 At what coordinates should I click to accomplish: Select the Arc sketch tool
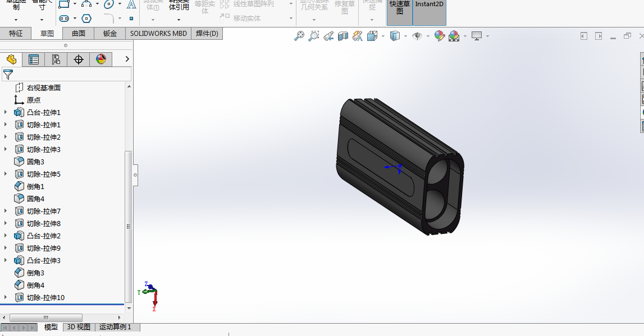(x=86, y=4)
